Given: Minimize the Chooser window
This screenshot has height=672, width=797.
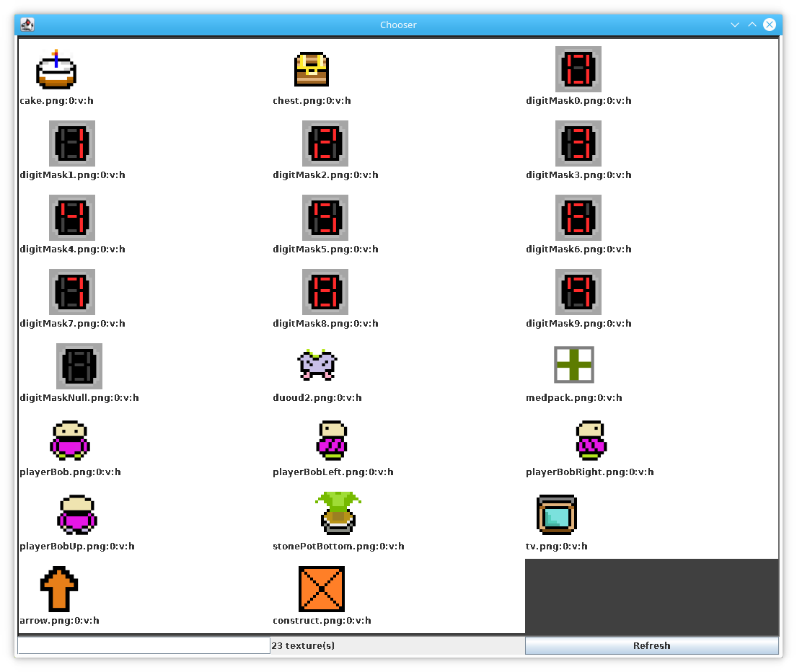Looking at the screenshot, I should coord(735,25).
